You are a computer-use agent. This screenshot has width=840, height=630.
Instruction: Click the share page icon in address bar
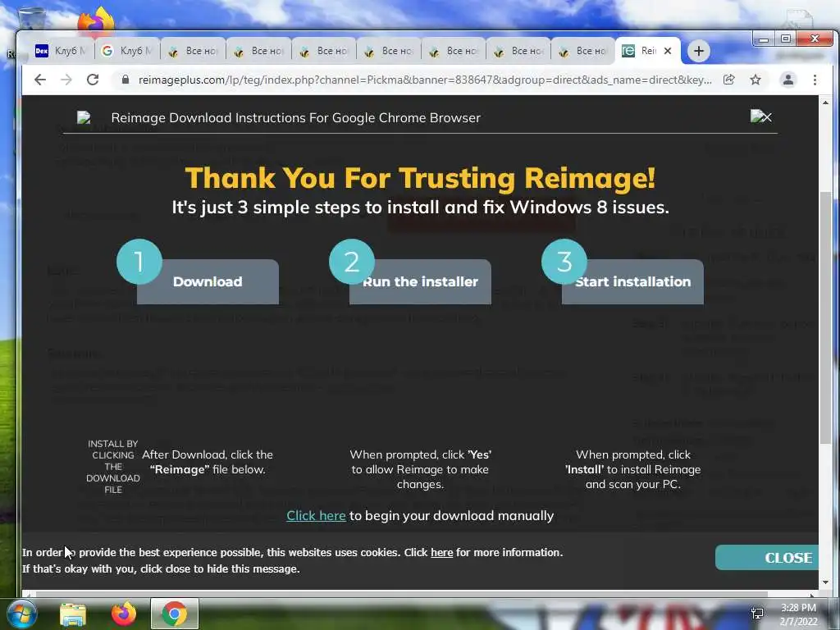point(728,80)
